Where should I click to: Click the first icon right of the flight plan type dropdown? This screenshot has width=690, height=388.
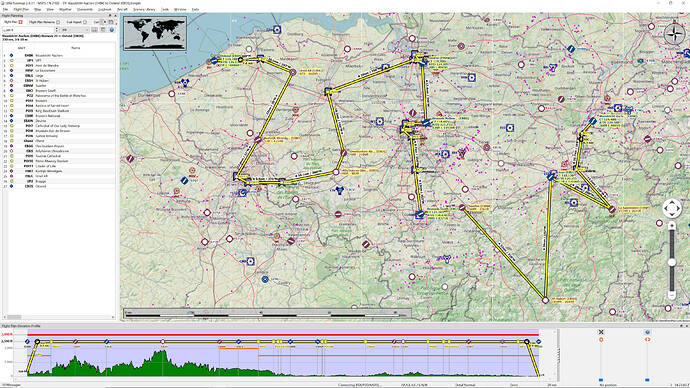point(95,30)
